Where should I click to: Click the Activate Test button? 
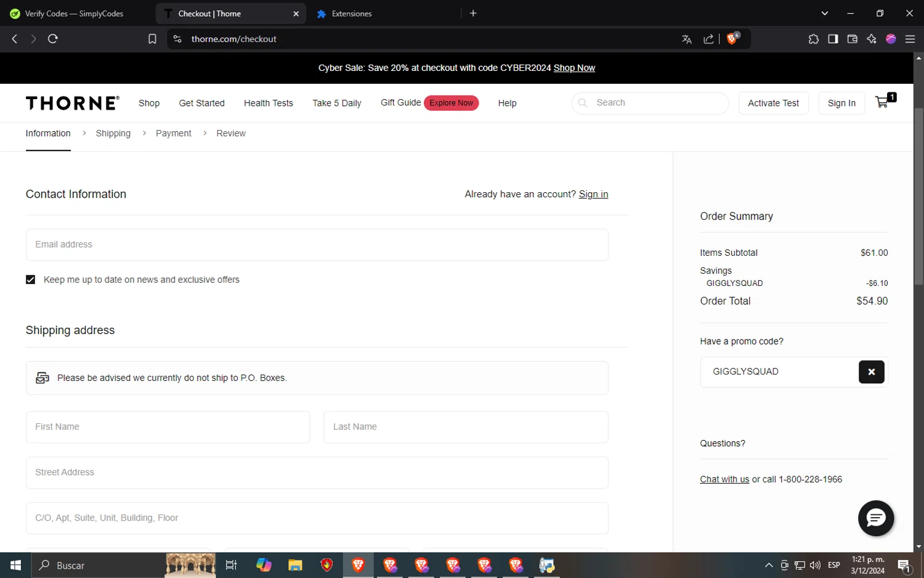pos(773,103)
